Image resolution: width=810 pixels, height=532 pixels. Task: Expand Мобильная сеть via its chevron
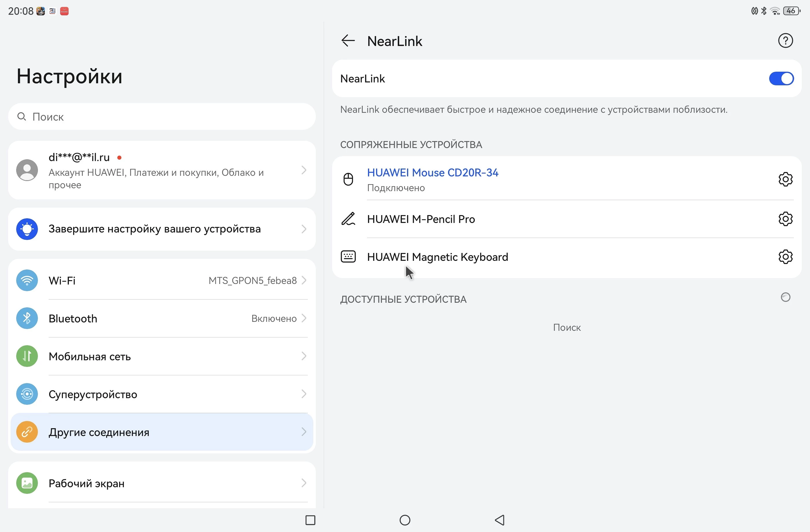(304, 356)
